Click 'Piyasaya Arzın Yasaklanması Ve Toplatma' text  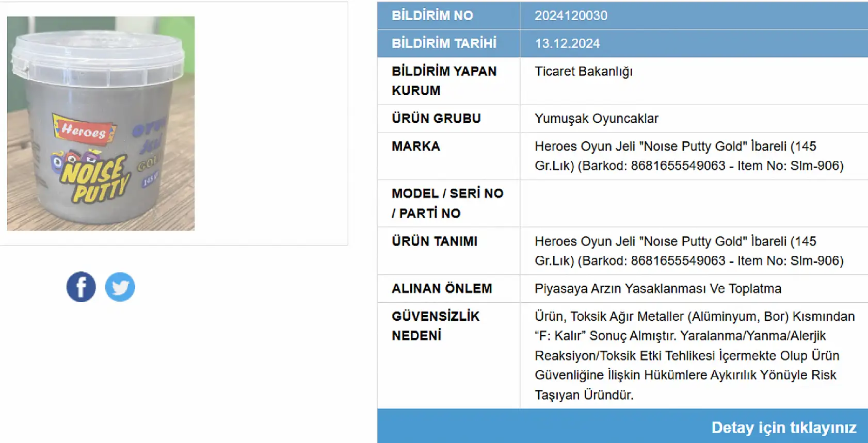click(x=658, y=288)
